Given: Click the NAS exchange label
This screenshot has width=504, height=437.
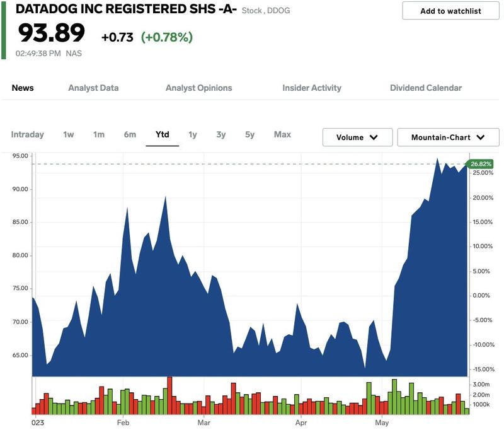Looking at the screenshot, I should pyautogui.click(x=74, y=54).
